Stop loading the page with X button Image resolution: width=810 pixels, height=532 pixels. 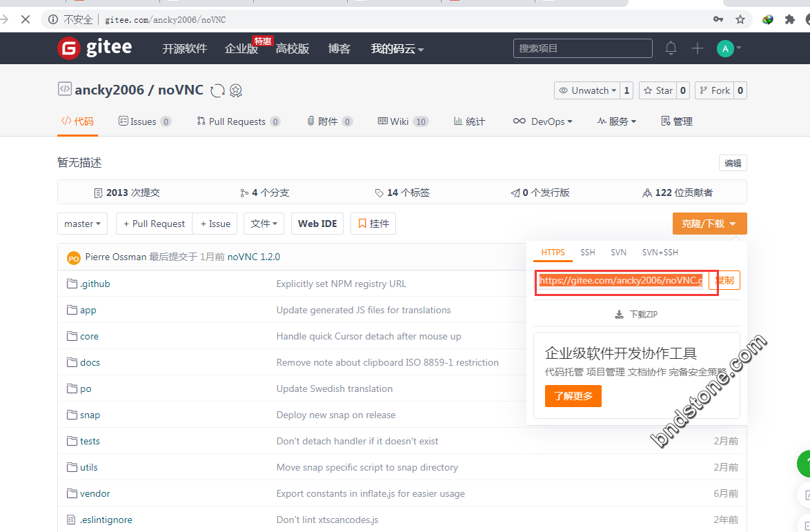[26, 19]
